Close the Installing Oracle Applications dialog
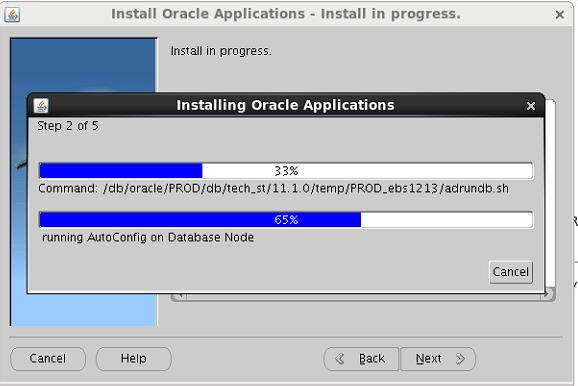Screen dimensions: 578x386 coord(530,106)
